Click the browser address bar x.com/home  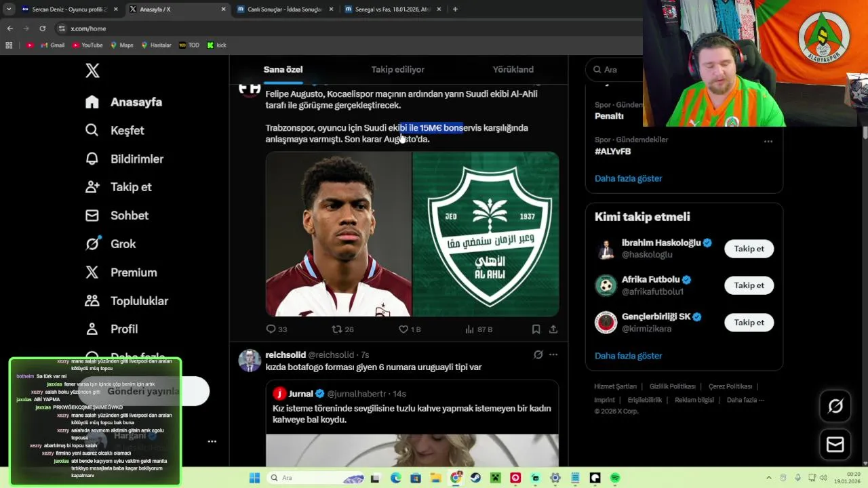pos(88,28)
